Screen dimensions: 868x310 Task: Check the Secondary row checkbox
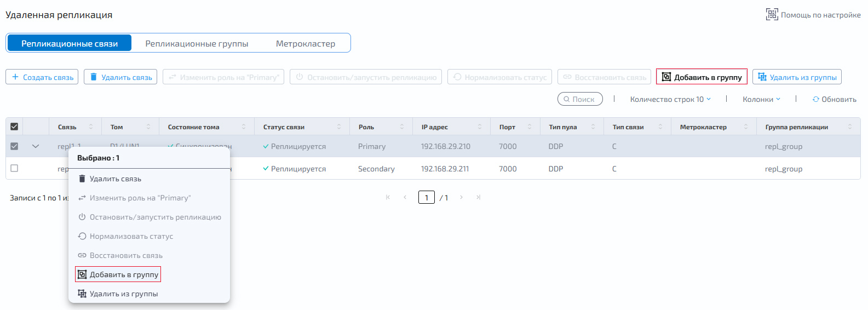pos(14,168)
